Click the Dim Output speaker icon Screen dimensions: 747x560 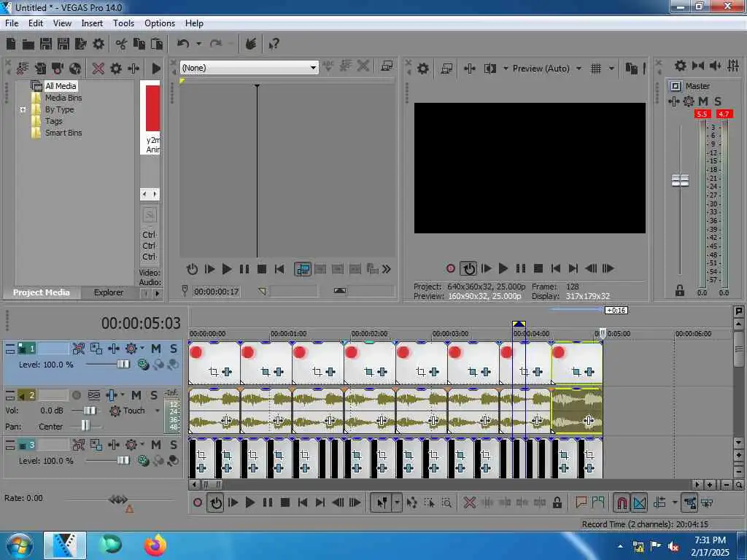click(x=715, y=66)
